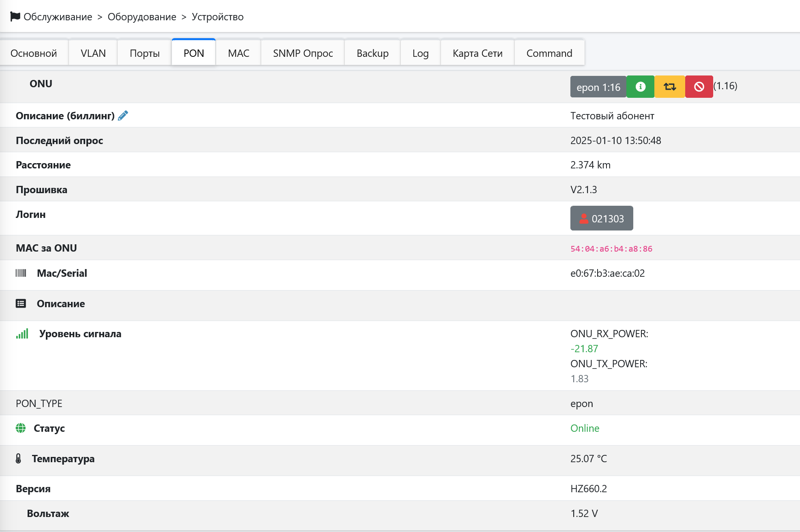This screenshot has height=532, width=800.
Task: Click the flag icon in the breadcrumb
Action: [15, 17]
